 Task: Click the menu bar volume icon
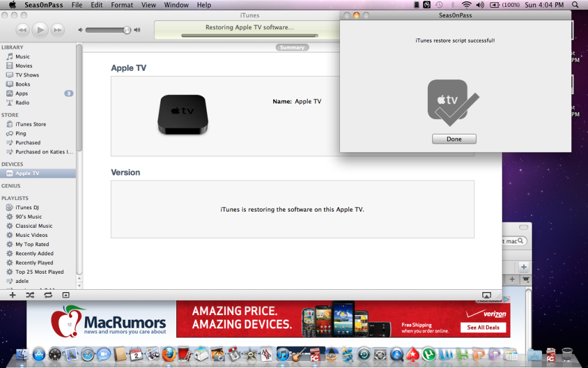point(480,5)
